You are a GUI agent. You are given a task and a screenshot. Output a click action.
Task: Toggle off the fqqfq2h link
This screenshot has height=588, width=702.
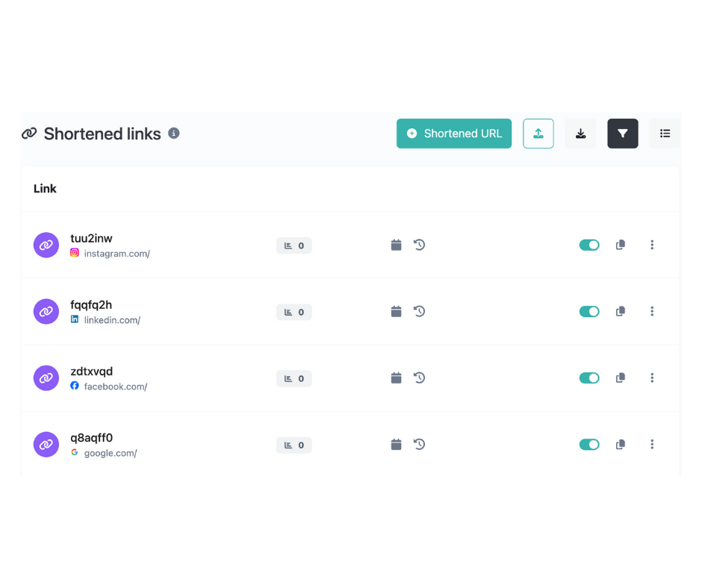(589, 311)
